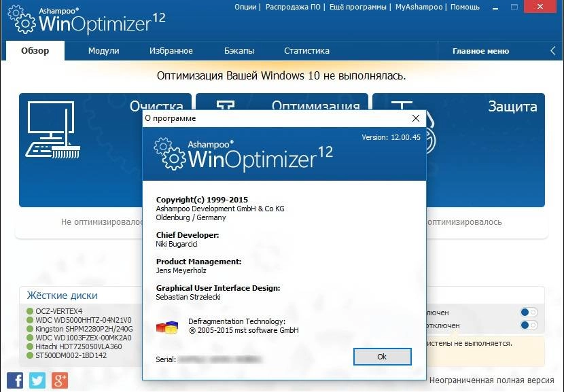564x392 pixels.
Task: Click the colored cubes defragmentation icon
Action: click(x=167, y=327)
